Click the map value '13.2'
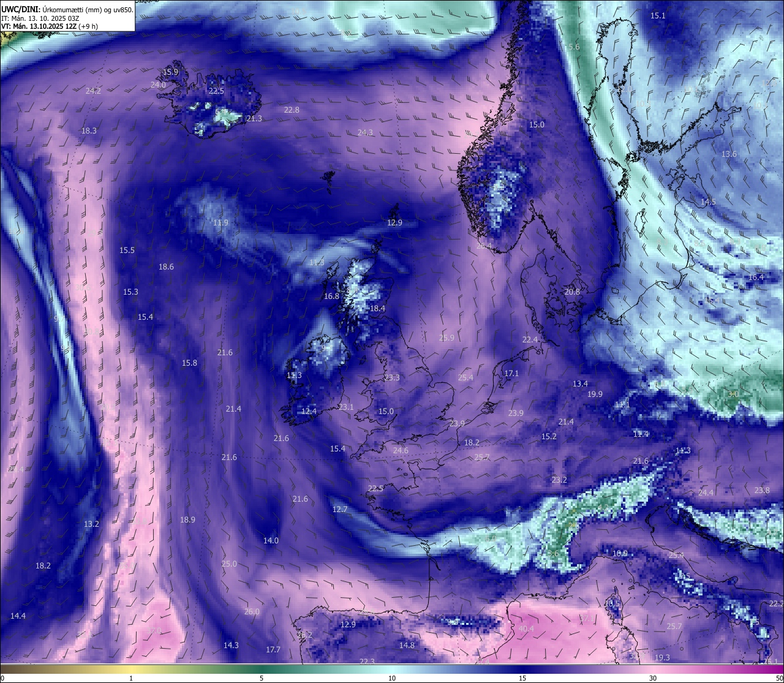Viewport: 784px width, 683px height. pyautogui.click(x=91, y=524)
